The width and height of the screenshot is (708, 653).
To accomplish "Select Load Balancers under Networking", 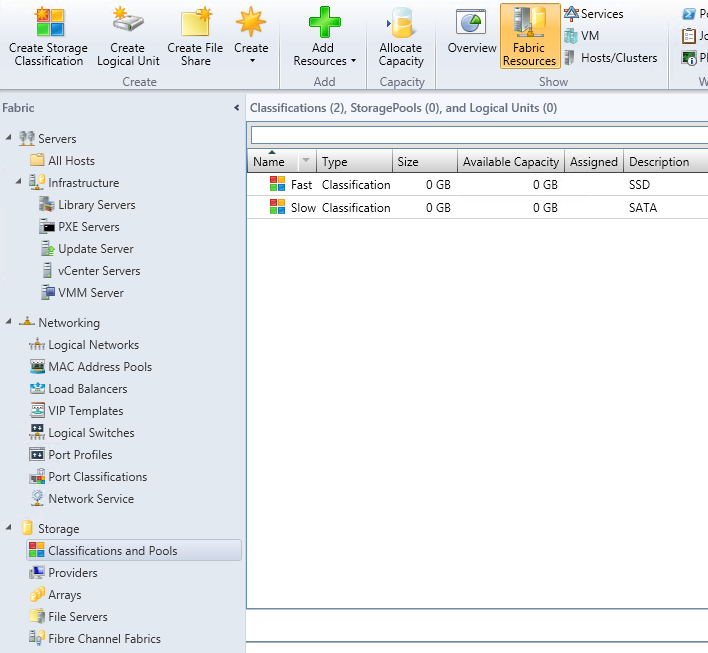I will point(88,389).
